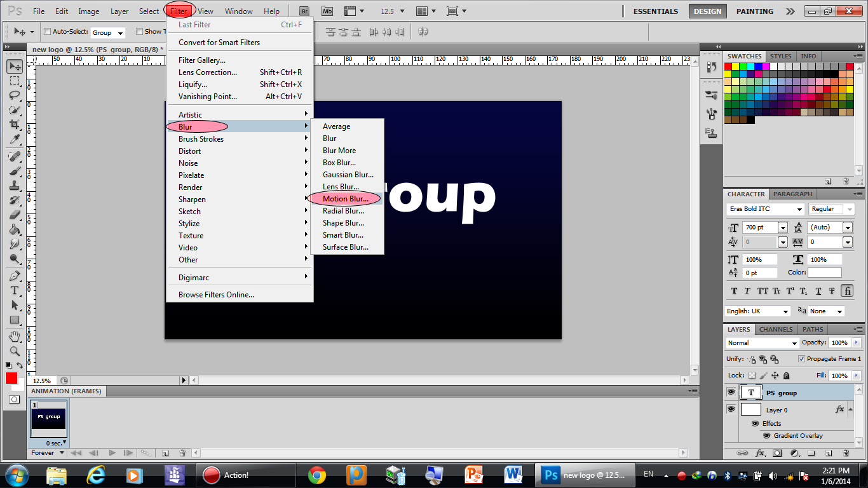Viewport: 868px width, 488px height.
Task: Hide the PS group text layer
Action: (x=731, y=393)
